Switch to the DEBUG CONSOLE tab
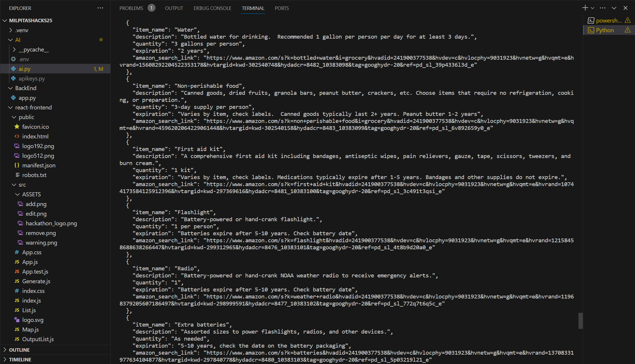 point(212,8)
